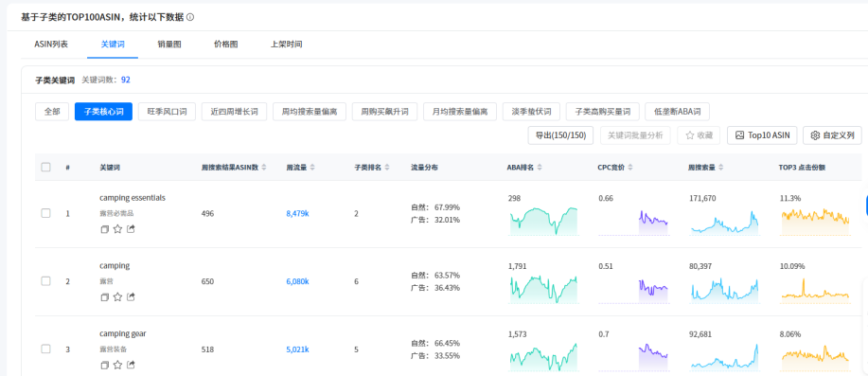The height and width of the screenshot is (376, 868).
Task: Select 月均搜索量偏离 filter
Action: 460,112
